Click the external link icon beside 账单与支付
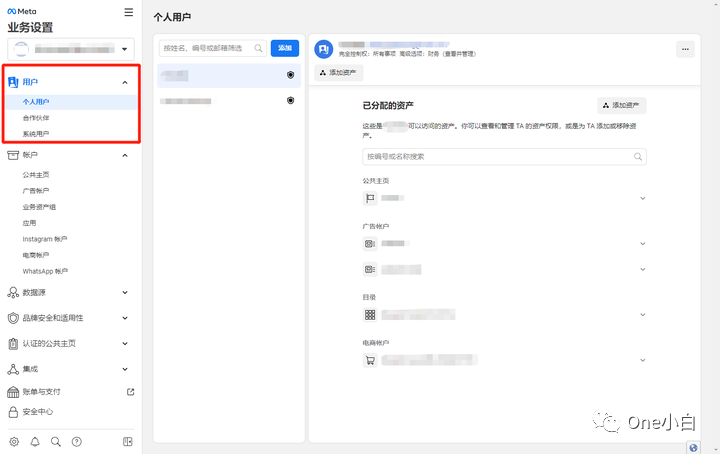 pos(130,392)
